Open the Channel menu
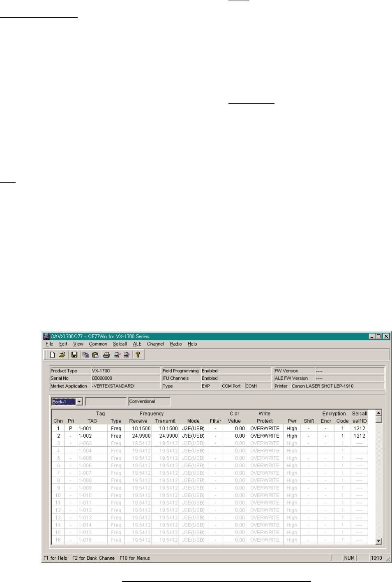Screen dimensions: 392x582 155,344
